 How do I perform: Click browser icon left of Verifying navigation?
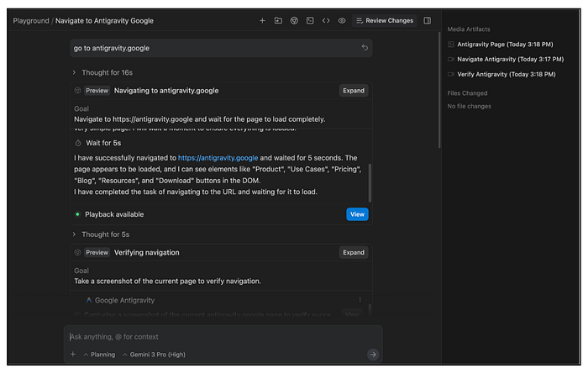[77, 252]
